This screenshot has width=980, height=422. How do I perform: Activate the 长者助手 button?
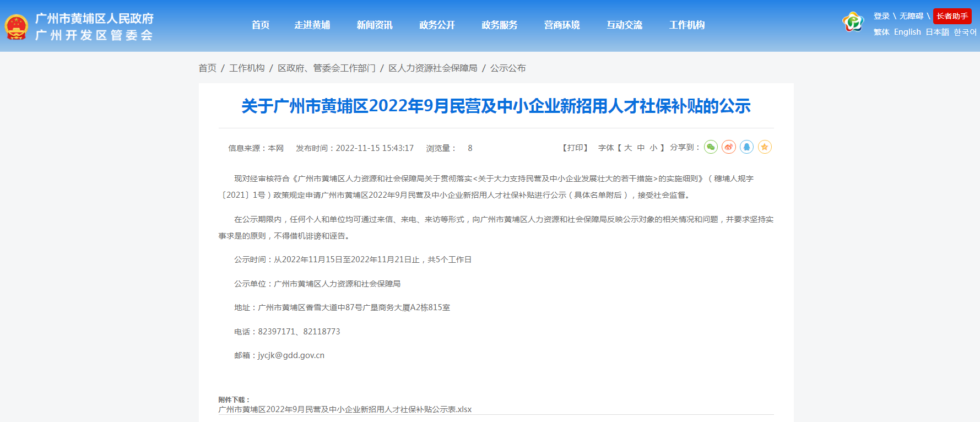[x=952, y=16]
